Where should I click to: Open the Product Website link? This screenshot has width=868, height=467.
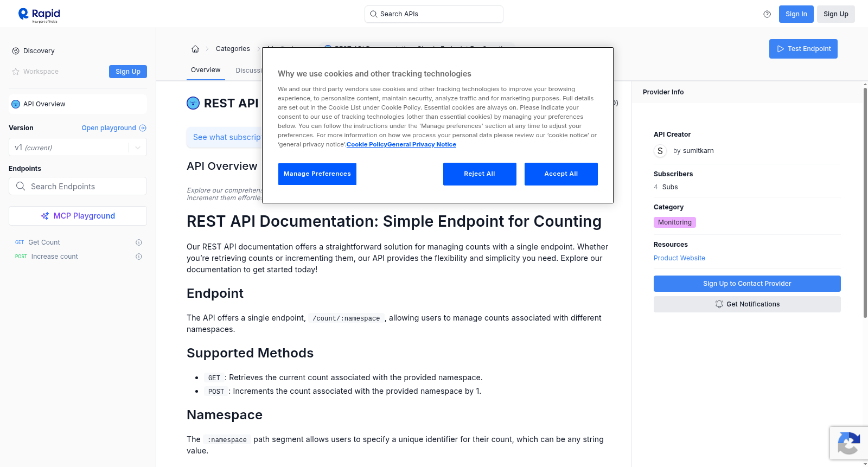point(679,258)
